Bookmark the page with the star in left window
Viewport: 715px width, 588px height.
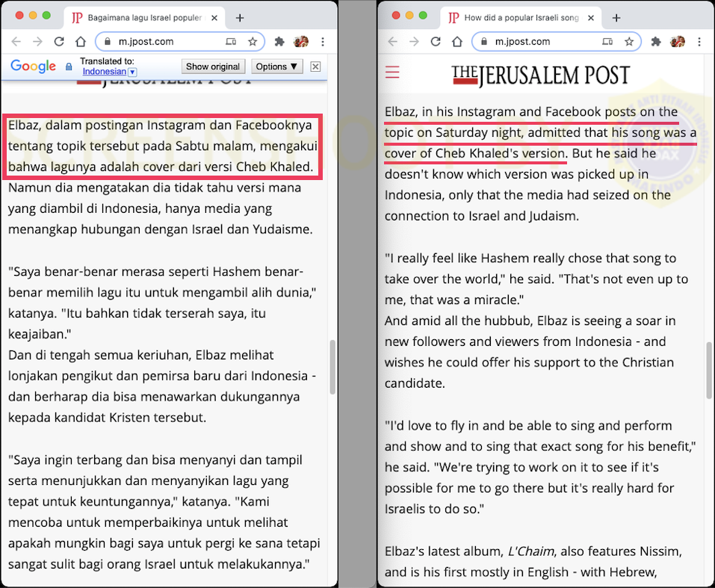253,42
